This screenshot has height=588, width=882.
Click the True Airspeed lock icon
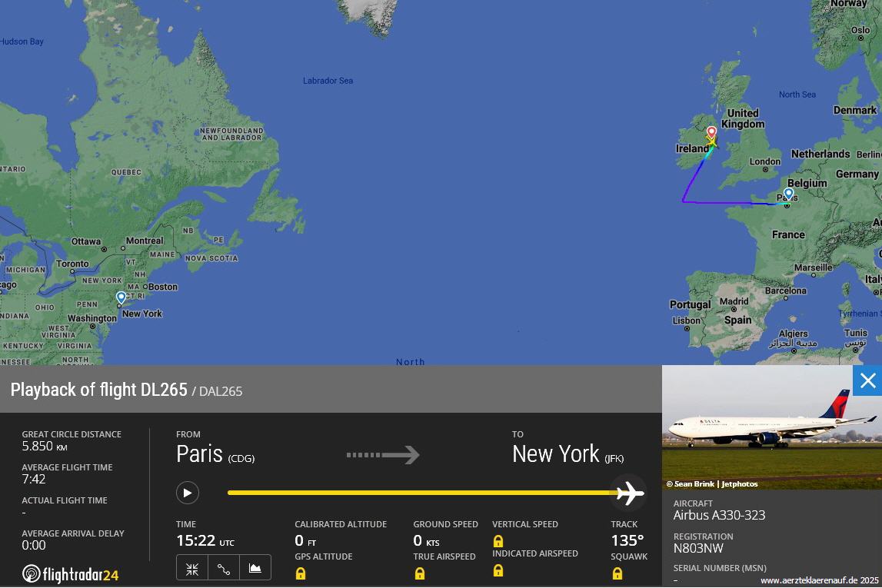420,573
